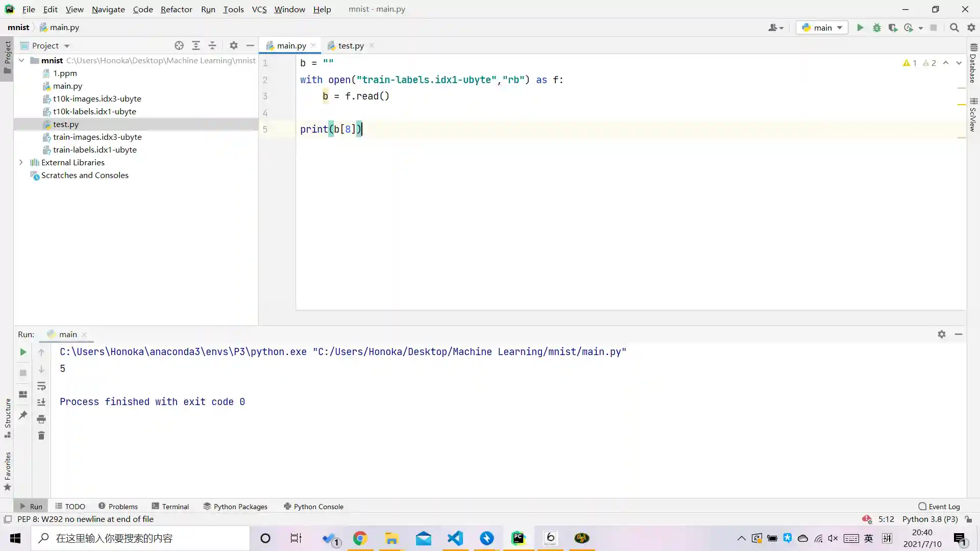Toggle the Project side tool window

7,57
